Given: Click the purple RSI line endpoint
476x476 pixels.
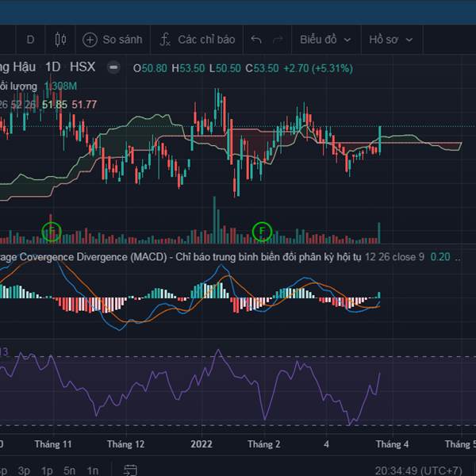Looking at the screenshot, I should pyautogui.click(x=380, y=373).
